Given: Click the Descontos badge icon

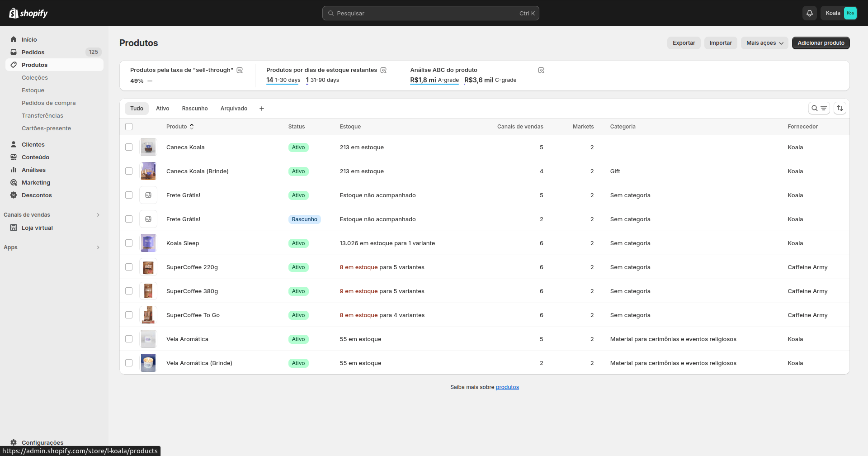Looking at the screenshot, I should tap(14, 195).
